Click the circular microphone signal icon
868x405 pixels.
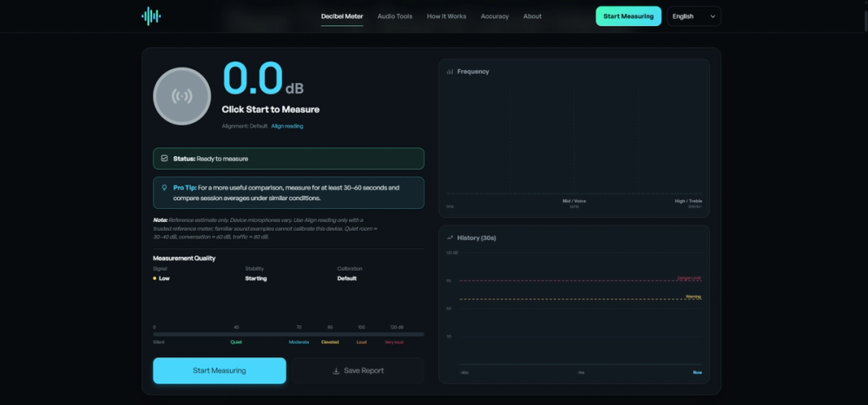[x=181, y=96]
